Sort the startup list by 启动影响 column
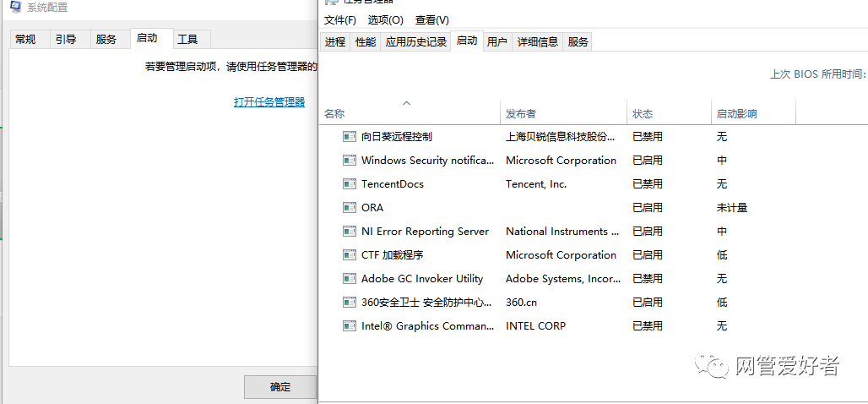This screenshot has width=868, height=404. click(753, 113)
